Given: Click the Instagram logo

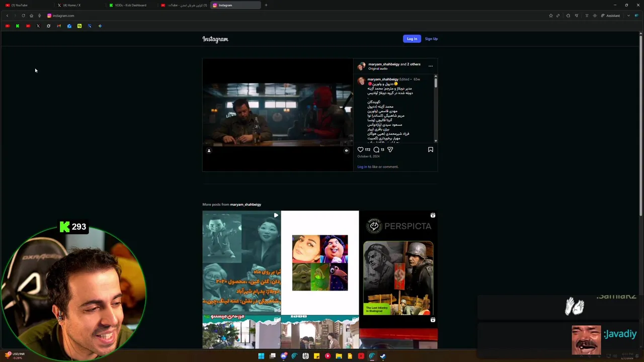Looking at the screenshot, I should click(x=215, y=39).
